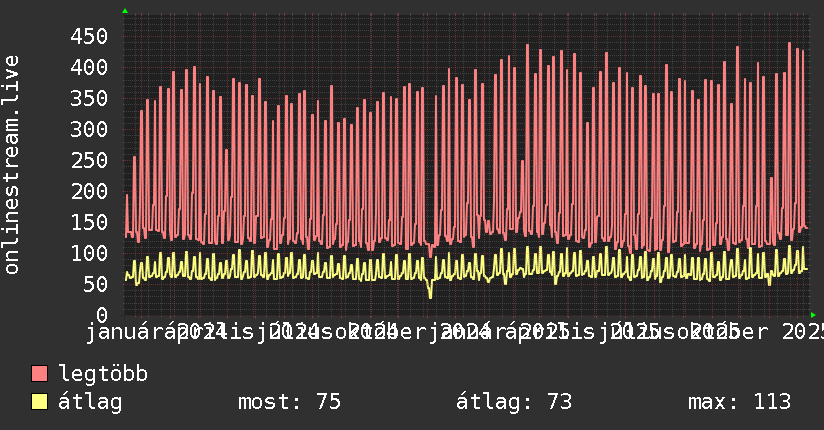This screenshot has width=824, height=430.
Task: Click the onlinestream.live vertical axis title
Action: point(11,165)
